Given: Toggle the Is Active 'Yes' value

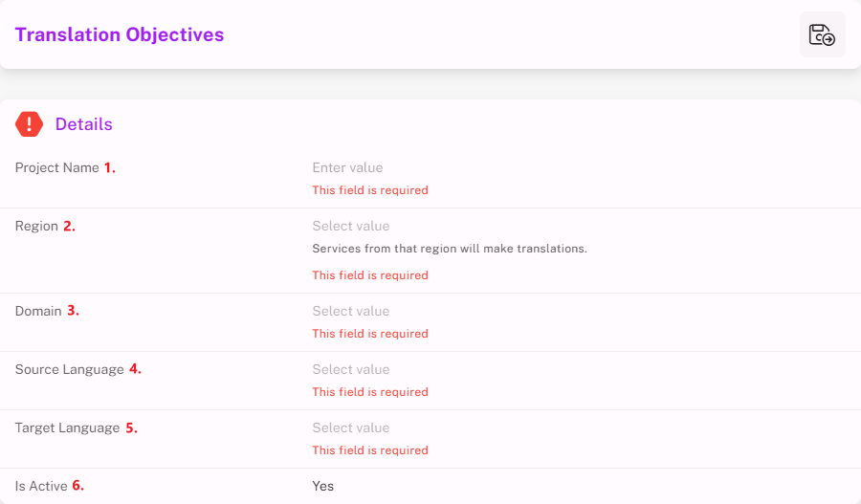Looking at the screenshot, I should click(323, 487).
